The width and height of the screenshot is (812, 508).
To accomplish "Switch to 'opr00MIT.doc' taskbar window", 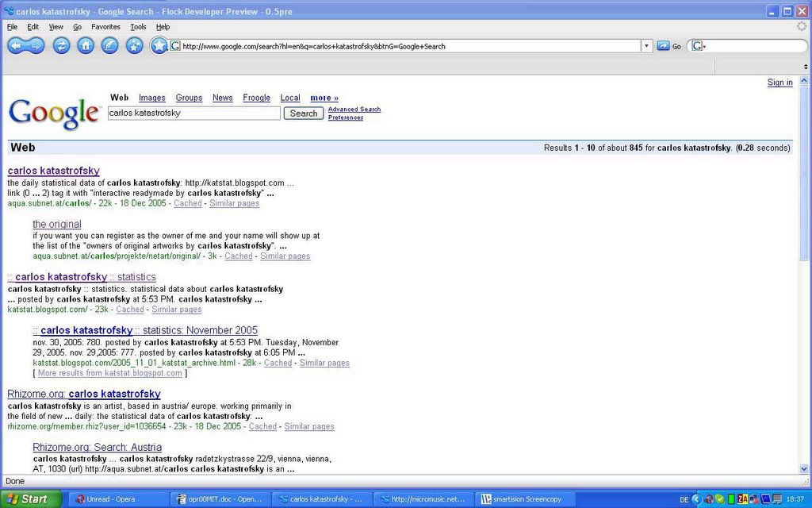I will click(x=220, y=499).
